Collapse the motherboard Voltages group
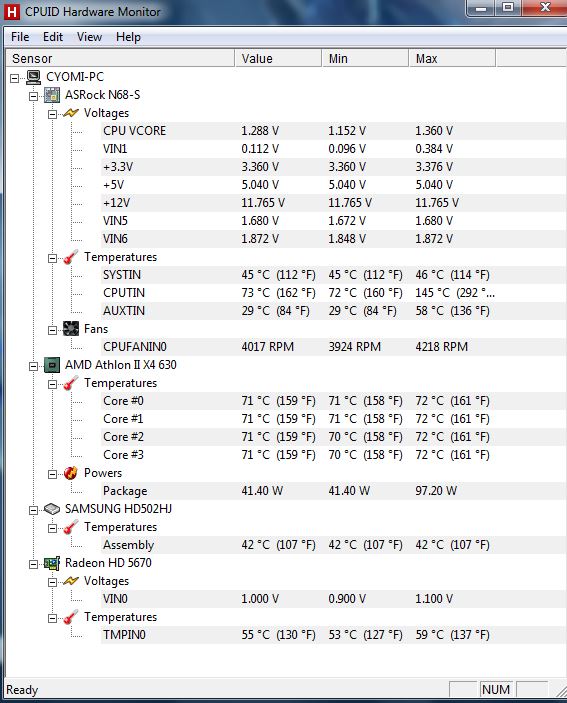This screenshot has height=703, width=567. coord(52,114)
